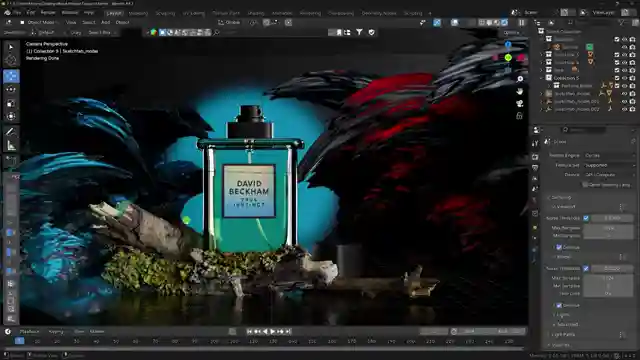Open the timeline Keying menu

pos(56,331)
